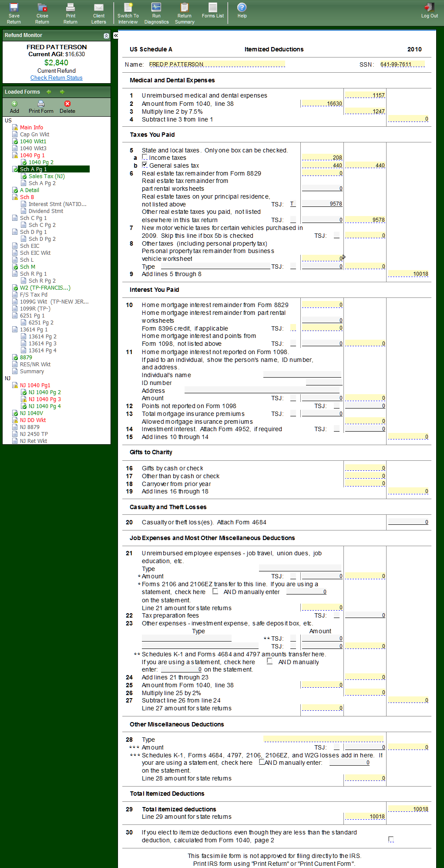The width and height of the screenshot is (444, 868).
Task: Click the Check Return Status link
Action: coord(56,78)
